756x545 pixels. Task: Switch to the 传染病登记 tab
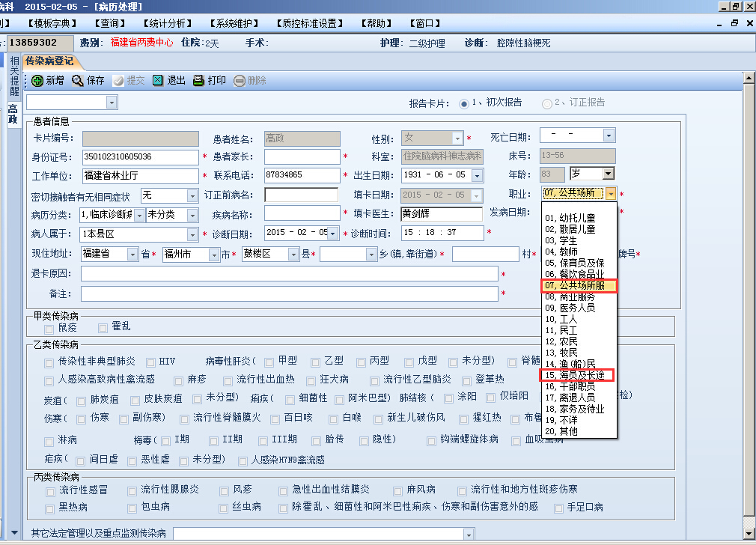[x=49, y=61]
